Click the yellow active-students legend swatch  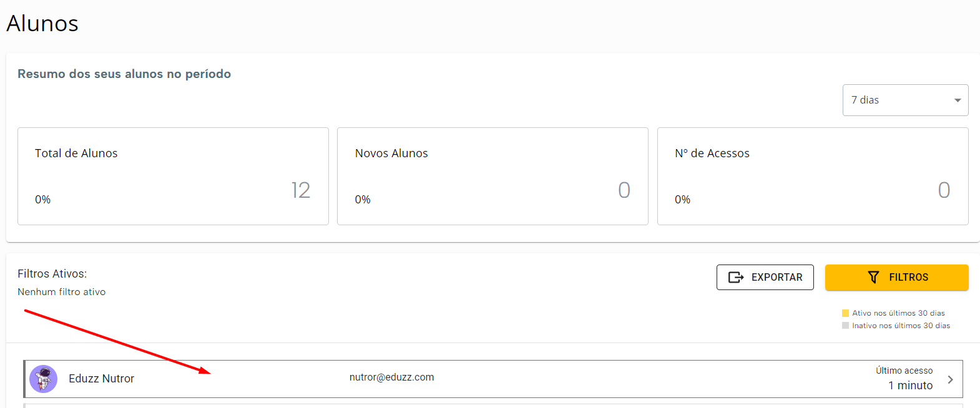pyautogui.click(x=846, y=313)
